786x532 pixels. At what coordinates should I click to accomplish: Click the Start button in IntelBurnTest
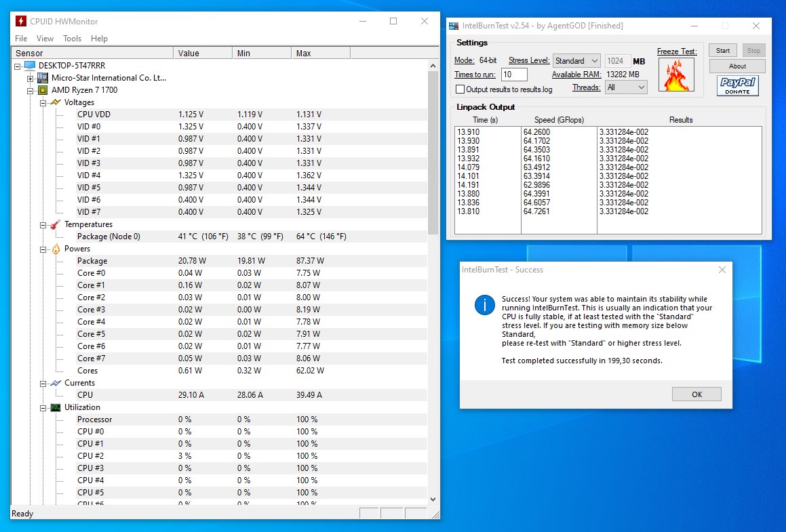(x=723, y=51)
